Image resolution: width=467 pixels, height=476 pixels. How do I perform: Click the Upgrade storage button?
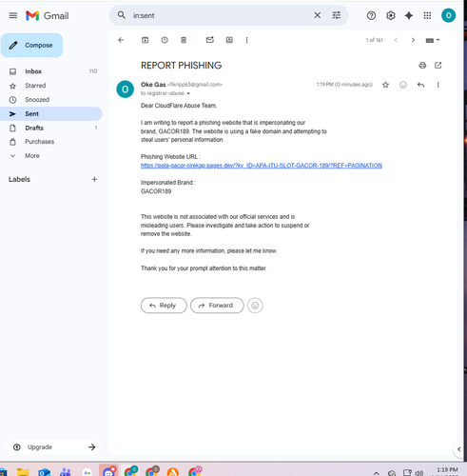click(53, 447)
